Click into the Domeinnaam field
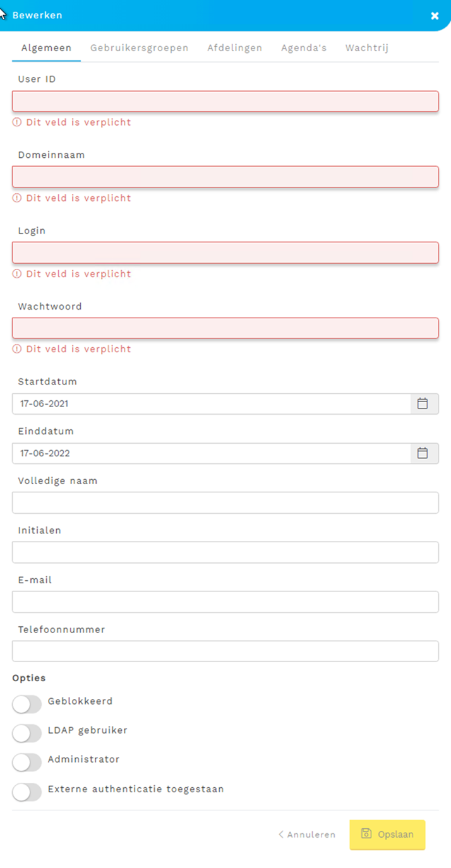Image resolution: width=451 pixels, height=868 pixels. click(x=225, y=177)
